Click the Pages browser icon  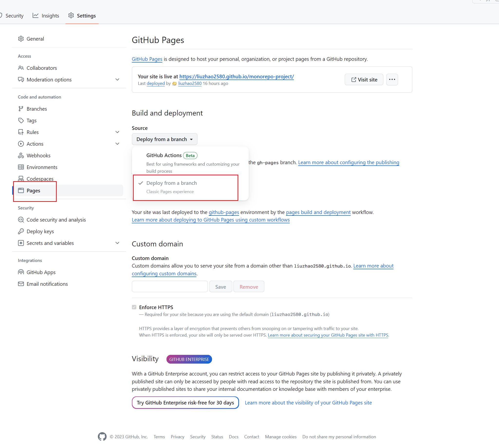click(21, 190)
